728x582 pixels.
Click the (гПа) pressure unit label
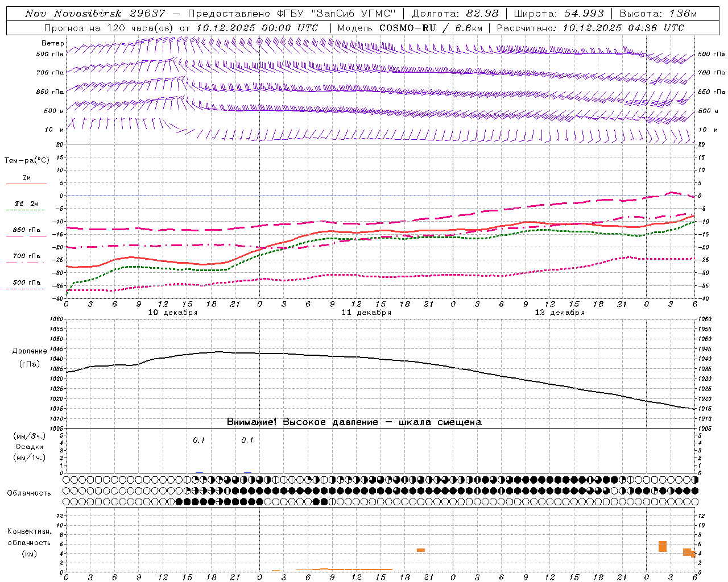pyautogui.click(x=30, y=364)
